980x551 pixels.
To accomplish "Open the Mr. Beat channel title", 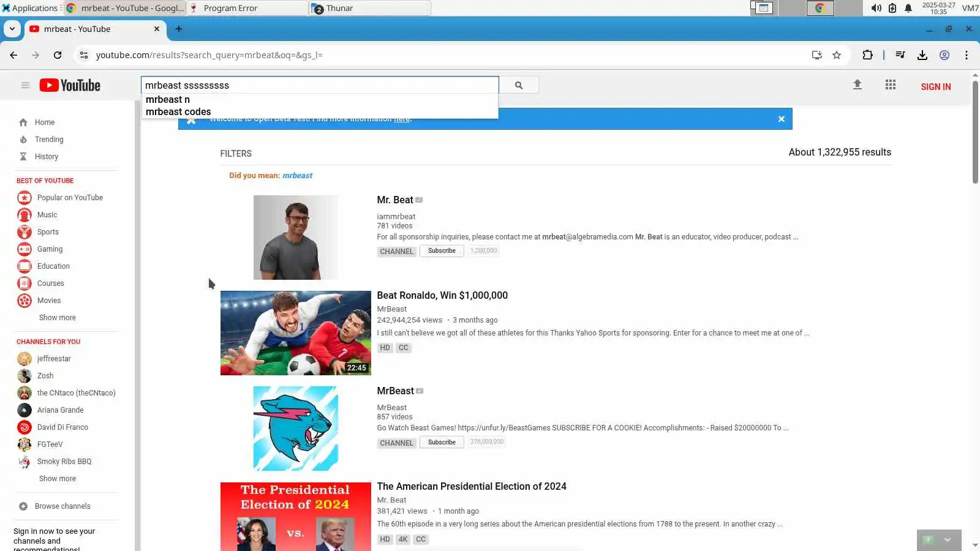I will pyautogui.click(x=395, y=200).
